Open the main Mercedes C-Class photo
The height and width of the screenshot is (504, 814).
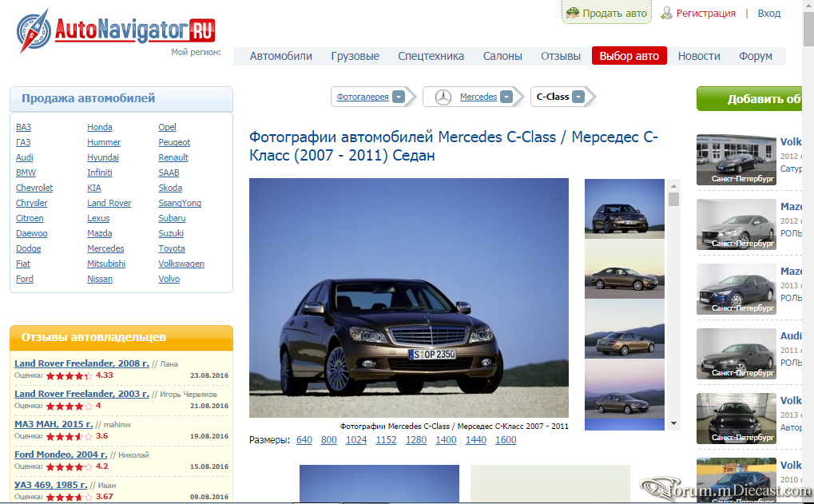(x=409, y=298)
